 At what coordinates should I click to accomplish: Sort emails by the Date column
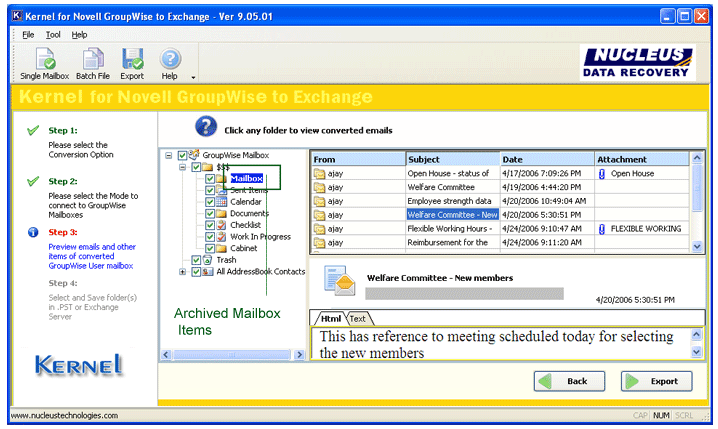pos(547,159)
